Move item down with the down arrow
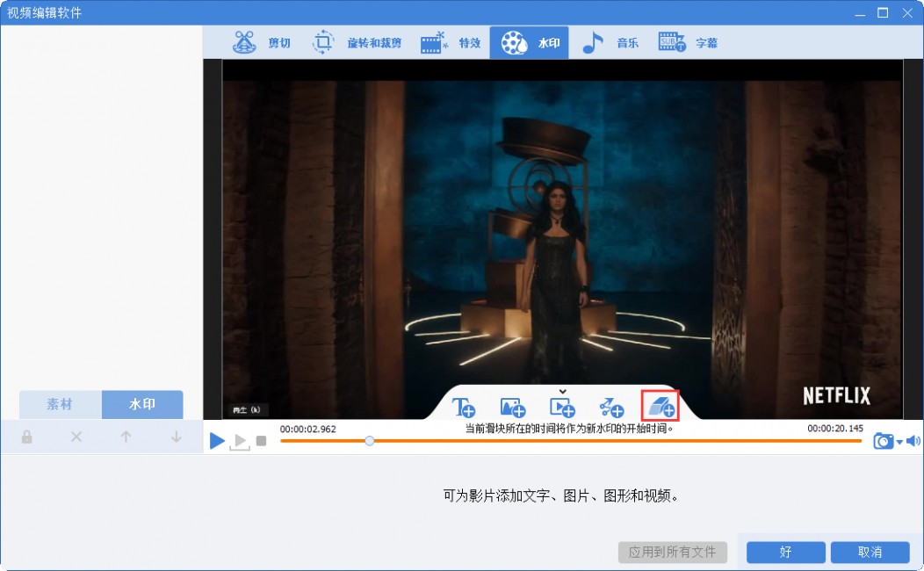The height and width of the screenshot is (571, 924). click(176, 437)
